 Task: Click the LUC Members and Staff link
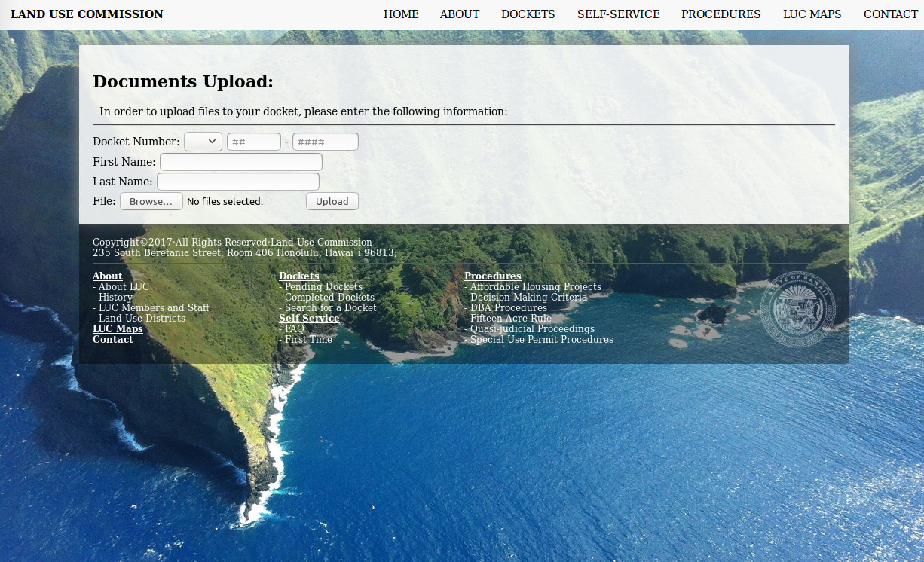tap(154, 308)
